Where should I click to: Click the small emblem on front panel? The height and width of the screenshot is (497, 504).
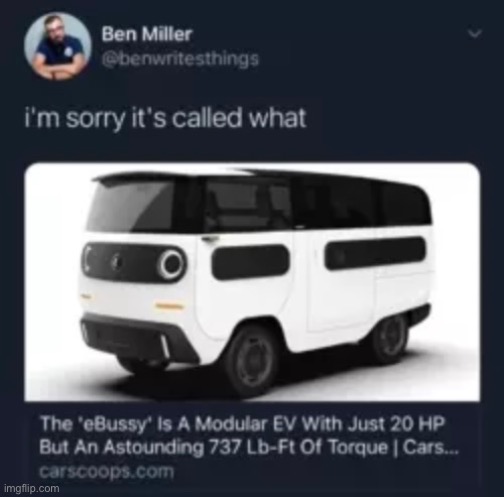tap(115, 260)
